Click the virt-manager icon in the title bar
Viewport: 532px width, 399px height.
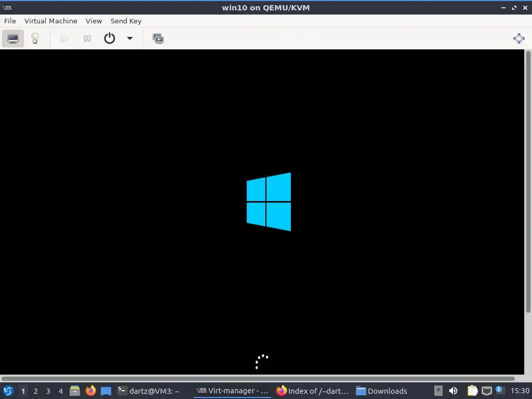pyautogui.click(x=7, y=7)
